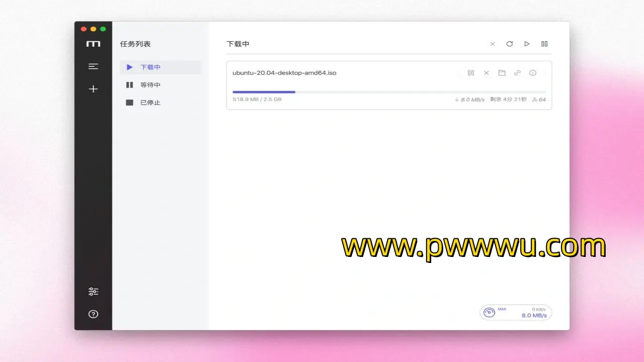Image resolution: width=644 pixels, height=362 pixels.
Task: Copy the ubuntu ISO download link
Action: click(517, 73)
